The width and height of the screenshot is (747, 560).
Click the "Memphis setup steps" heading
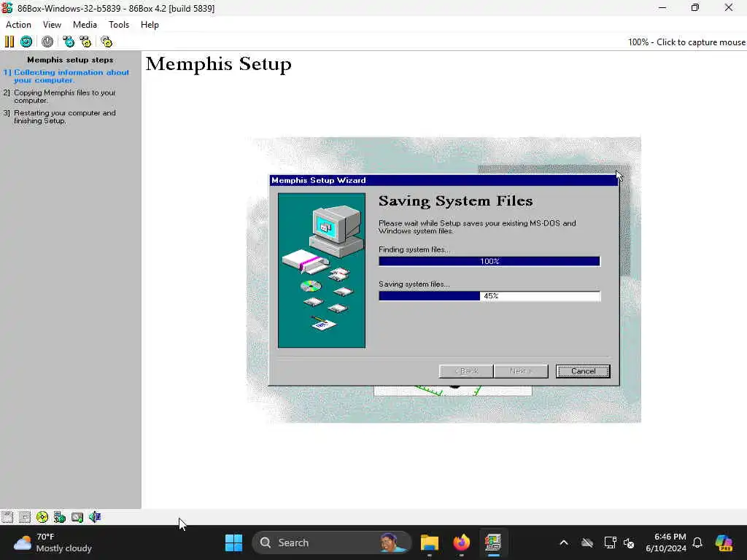70,60
